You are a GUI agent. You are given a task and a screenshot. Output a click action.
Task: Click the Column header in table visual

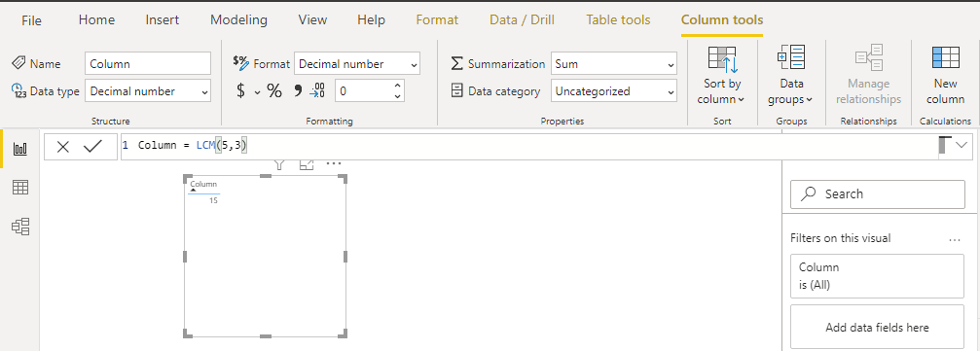(x=203, y=184)
